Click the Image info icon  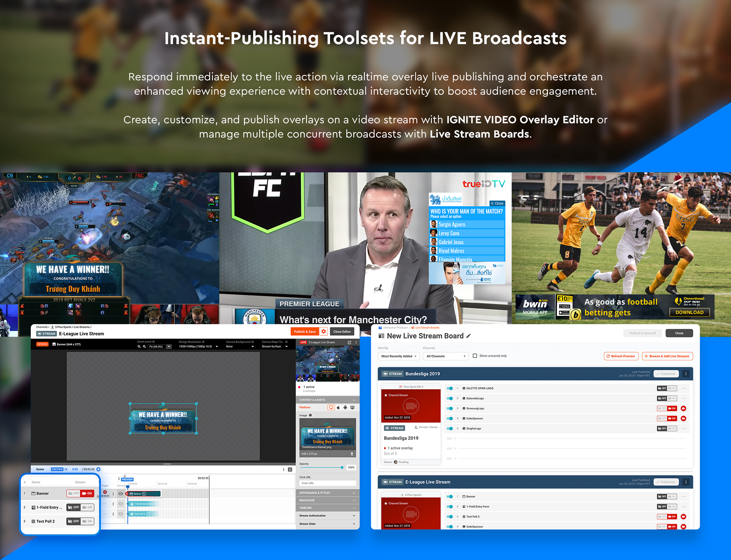(310, 415)
